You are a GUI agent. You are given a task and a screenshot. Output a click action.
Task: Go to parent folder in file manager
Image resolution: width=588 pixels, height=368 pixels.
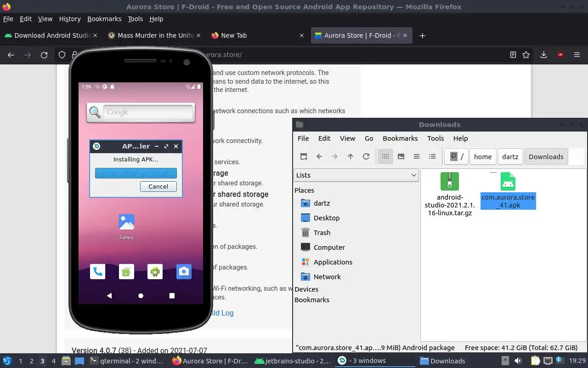coord(351,156)
